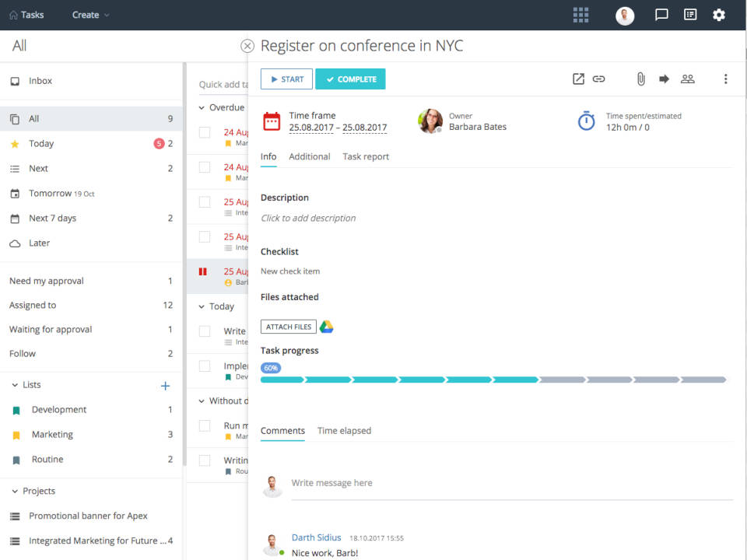Collapse the Projects section
Screen dimensions: 747x560
click(15, 491)
